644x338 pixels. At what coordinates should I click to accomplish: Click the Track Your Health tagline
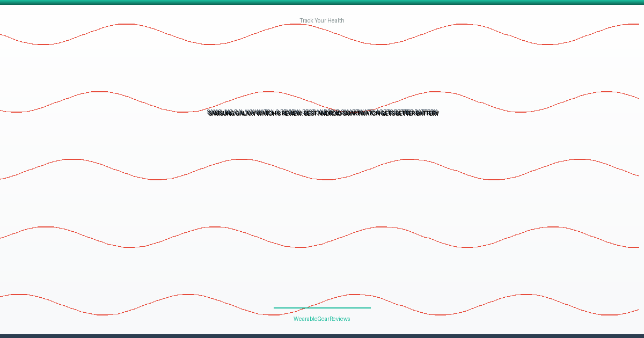[322, 20]
